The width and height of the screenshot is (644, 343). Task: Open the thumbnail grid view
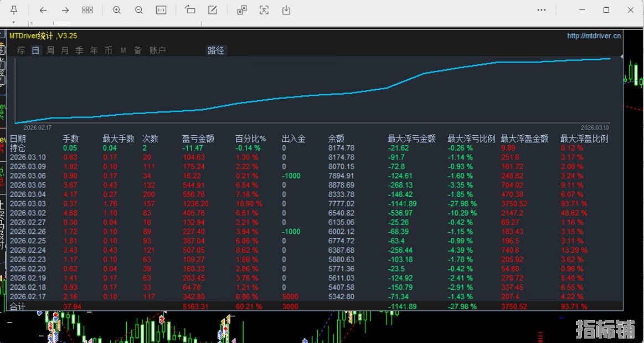(x=87, y=10)
